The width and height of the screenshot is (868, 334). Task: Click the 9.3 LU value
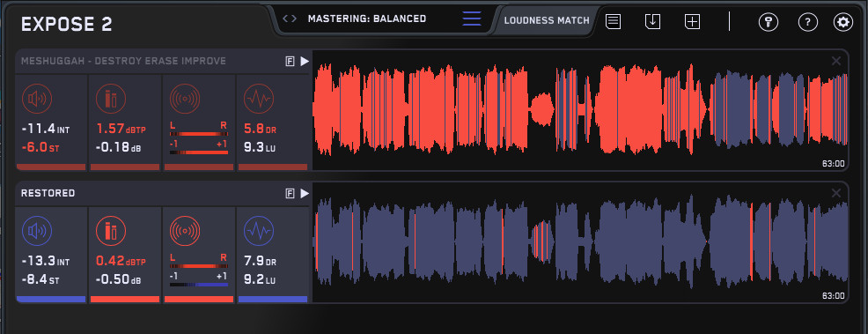click(x=259, y=147)
